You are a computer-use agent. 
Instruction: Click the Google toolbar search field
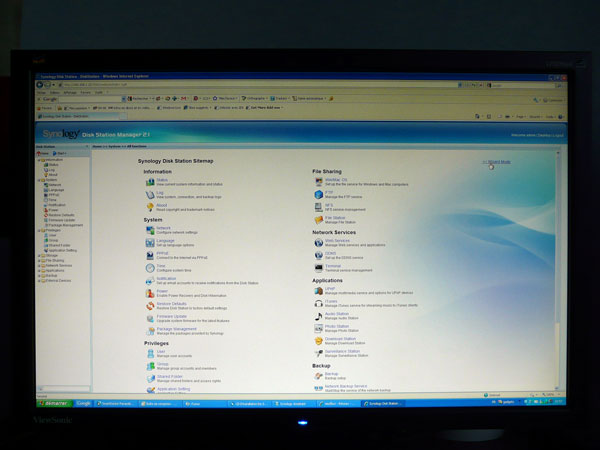(x=91, y=99)
